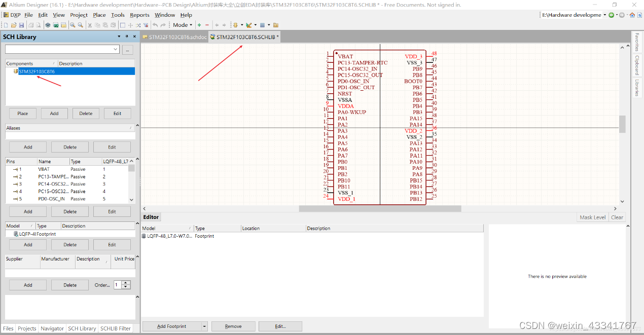The width and height of the screenshot is (644, 335).
Task: Click the Remove button in the Editor
Action: [x=233, y=326]
